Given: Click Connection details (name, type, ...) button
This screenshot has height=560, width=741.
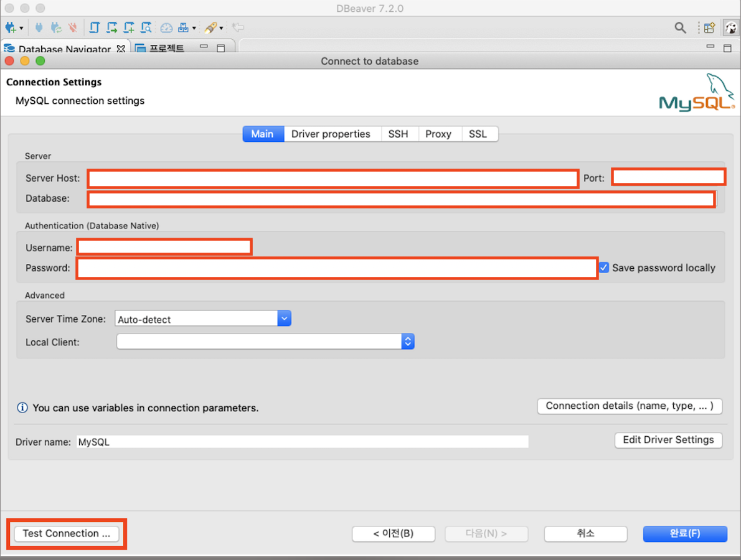Looking at the screenshot, I should coord(630,406).
